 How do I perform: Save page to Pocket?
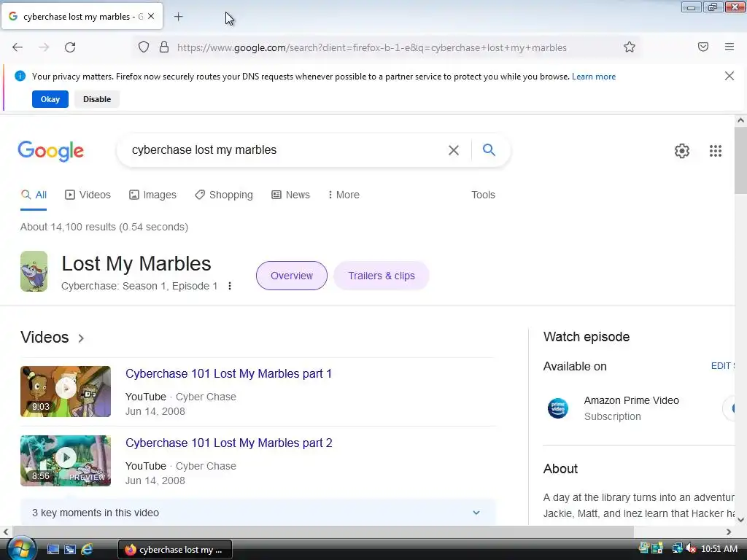pos(703,47)
